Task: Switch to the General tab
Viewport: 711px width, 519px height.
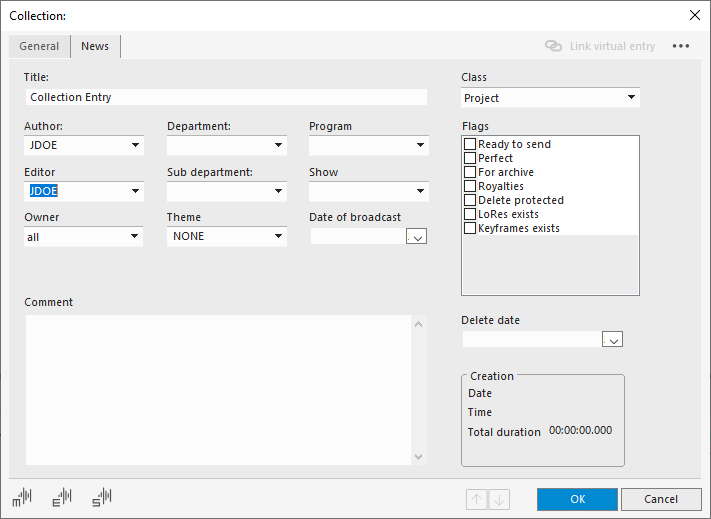Action: click(x=39, y=46)
